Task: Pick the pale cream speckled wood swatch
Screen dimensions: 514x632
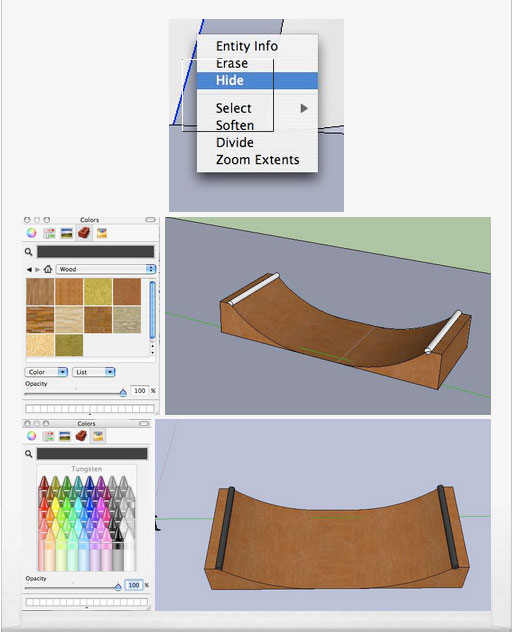Action: (x=40, y=345)
